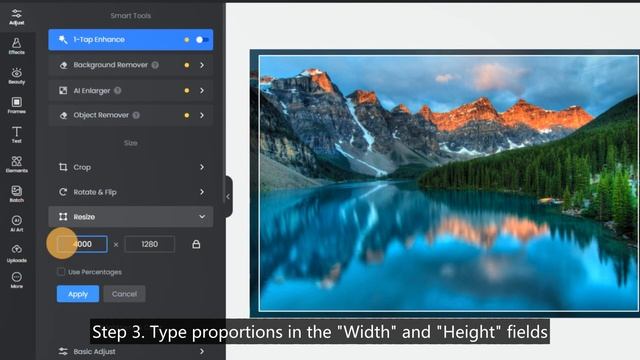
Task: Click the Object Remover help icon
Action: tap(136, 115)
